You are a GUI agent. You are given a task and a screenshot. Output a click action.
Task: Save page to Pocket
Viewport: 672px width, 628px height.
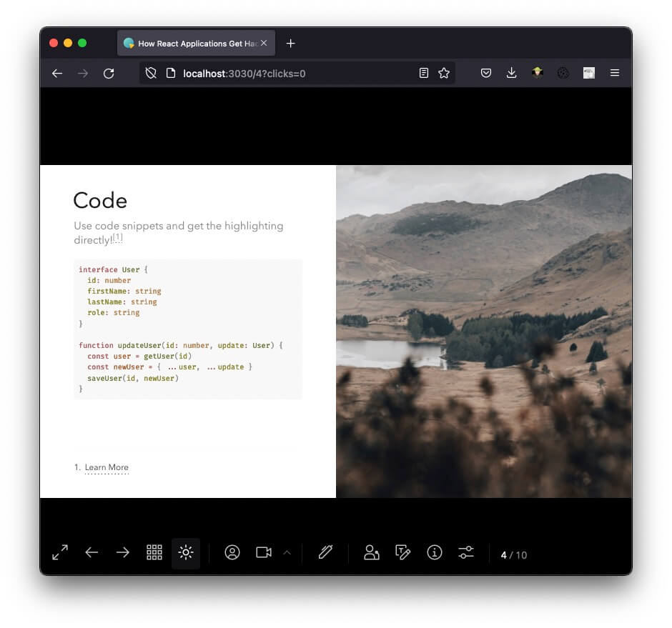click(x=486, y=74)
